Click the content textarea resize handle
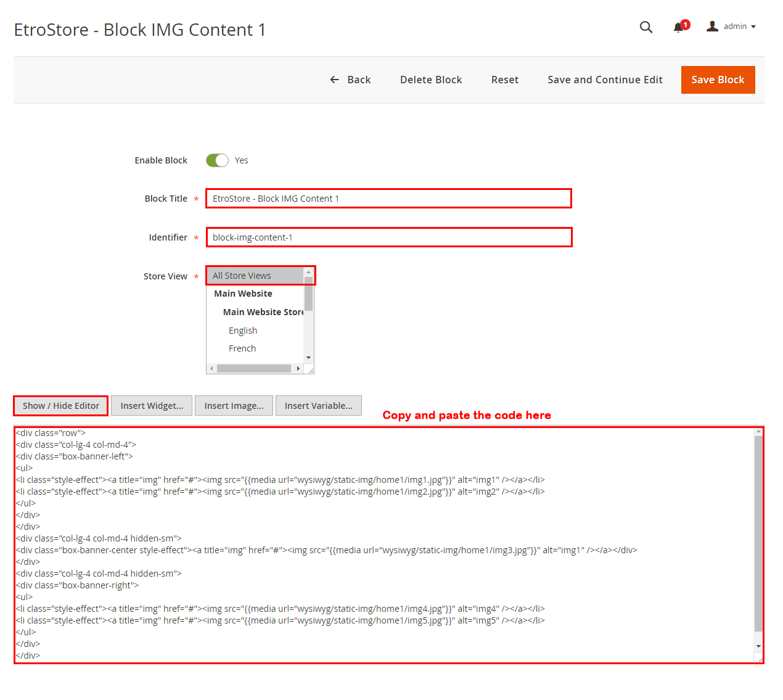The width and height of the screenshot is (783, 700). (x=759, y=659)
